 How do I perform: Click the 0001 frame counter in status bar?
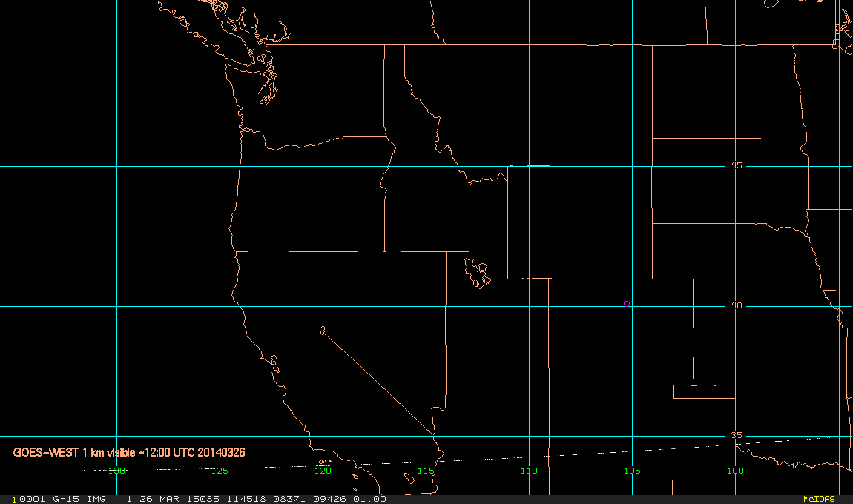tap(32, 499)
